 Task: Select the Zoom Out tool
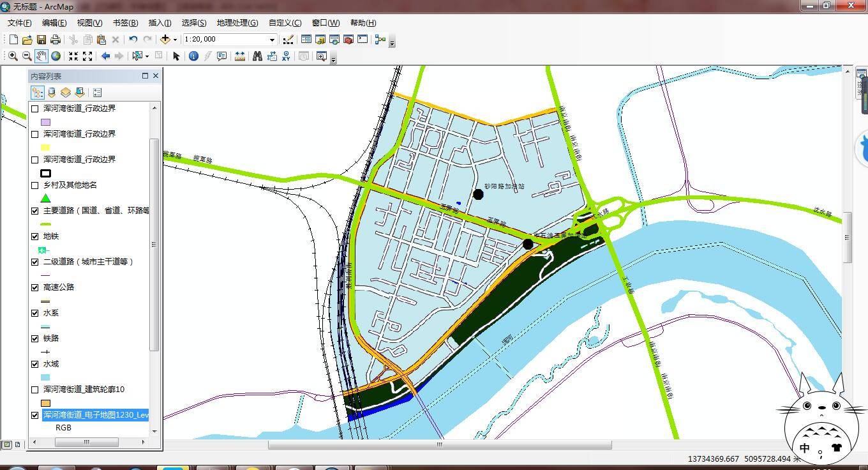tap(27, 56)
